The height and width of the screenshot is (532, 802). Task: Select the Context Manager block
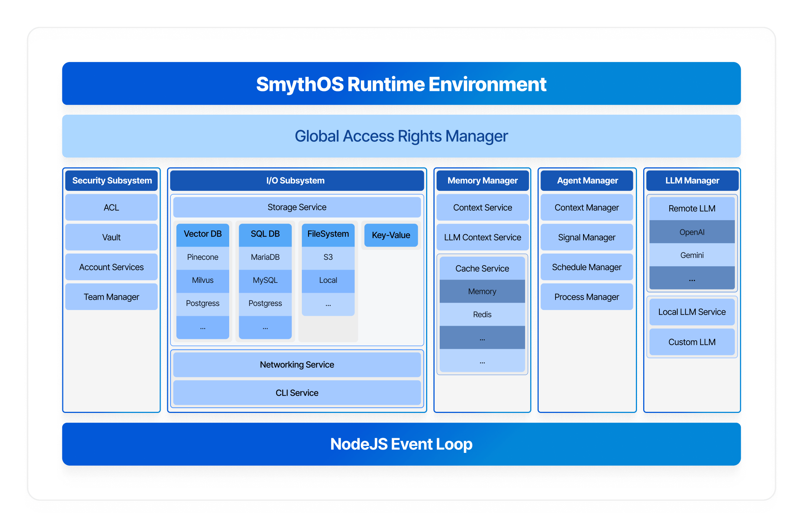tap(587, 207)
